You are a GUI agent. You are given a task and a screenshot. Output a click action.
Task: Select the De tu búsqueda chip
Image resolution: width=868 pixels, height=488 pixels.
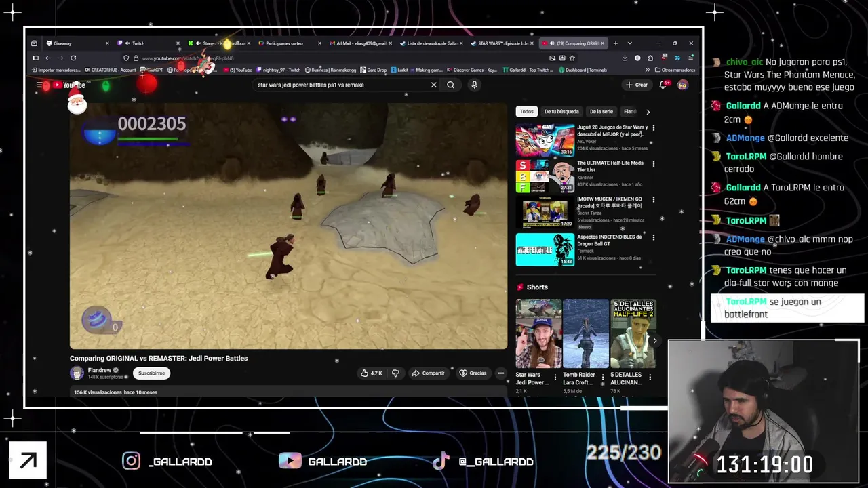coord(561,111)
